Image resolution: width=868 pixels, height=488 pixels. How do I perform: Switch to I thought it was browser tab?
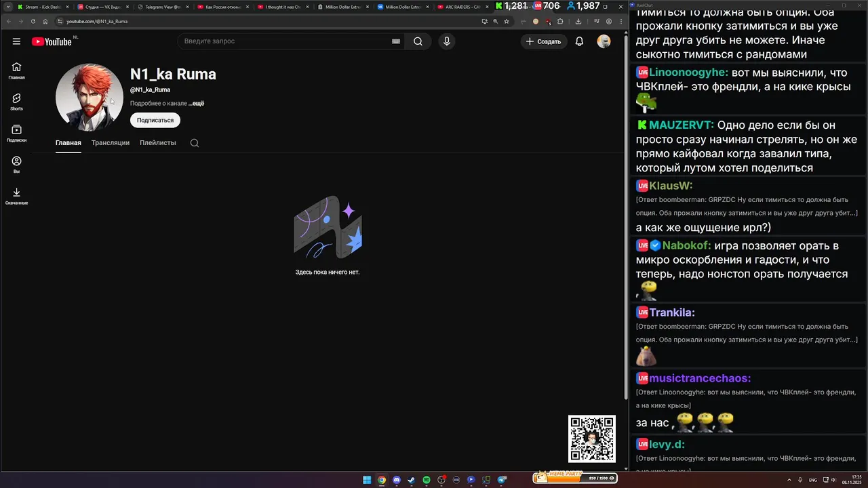[283, 7]
